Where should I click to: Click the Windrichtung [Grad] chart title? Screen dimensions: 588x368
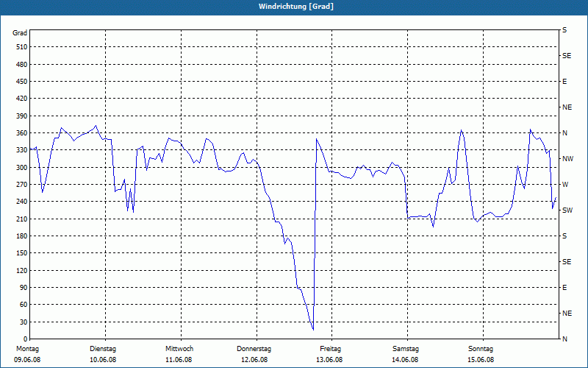296,7
